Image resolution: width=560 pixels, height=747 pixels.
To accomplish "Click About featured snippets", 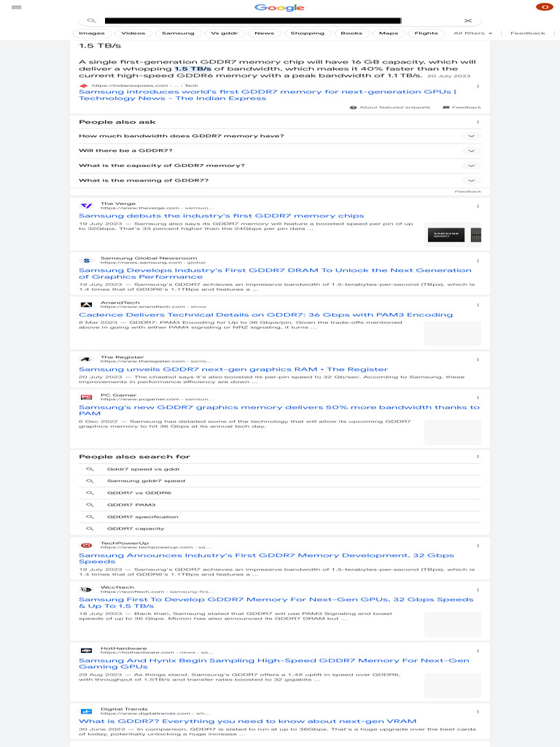I will pos(390,107).
